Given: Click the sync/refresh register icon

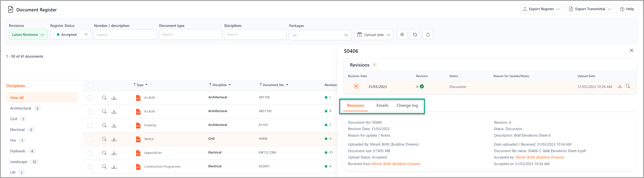Looking at the screenshot, I should pos(415,34).
